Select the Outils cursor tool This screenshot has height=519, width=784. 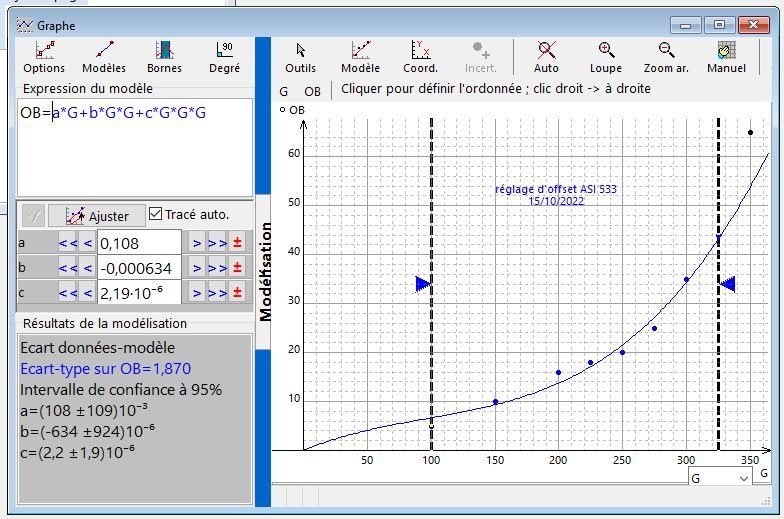click(x=300, y=57)
